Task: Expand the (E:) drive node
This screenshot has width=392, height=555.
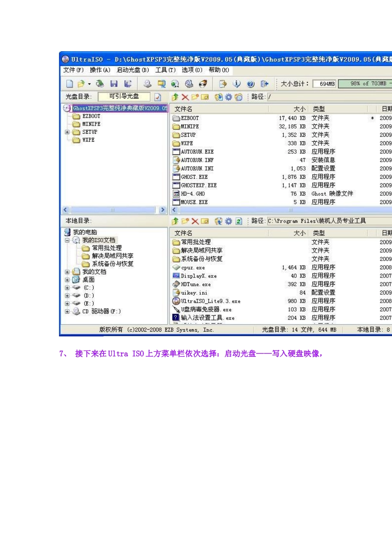Action: (67, 304)
